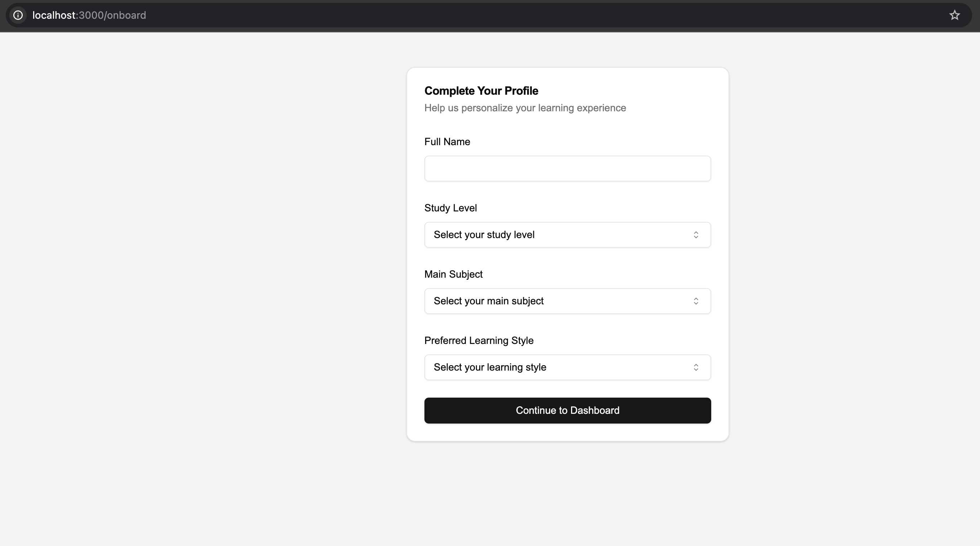980x546 pixels.
Task: Bookmark this page with the star icon
Action: tap(954, 15)
